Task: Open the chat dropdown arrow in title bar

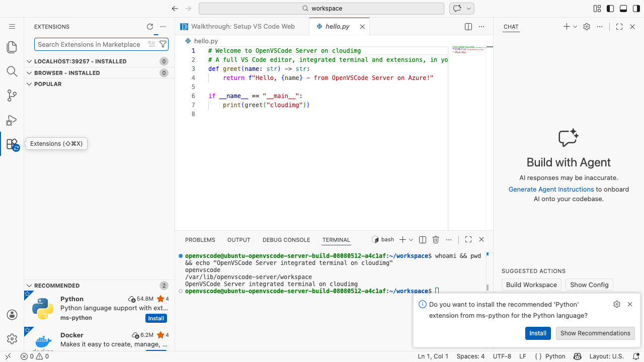Action: (x=469, y=9)
